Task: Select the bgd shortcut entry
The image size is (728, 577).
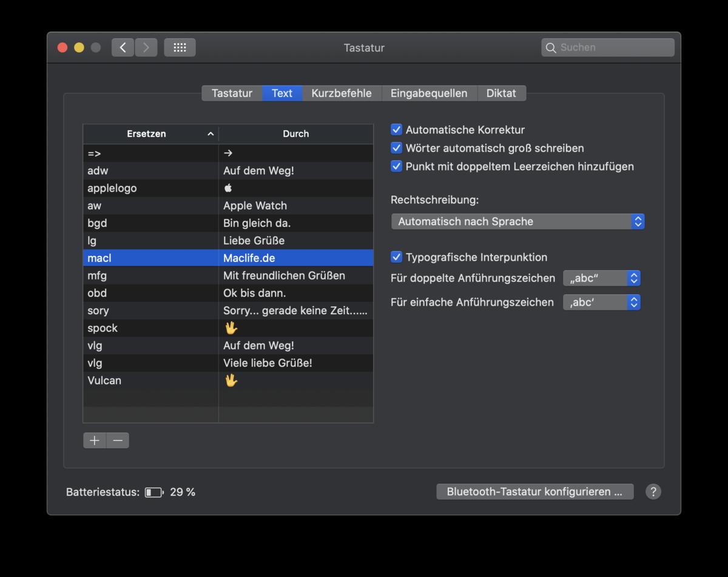Action: point(228,223)
